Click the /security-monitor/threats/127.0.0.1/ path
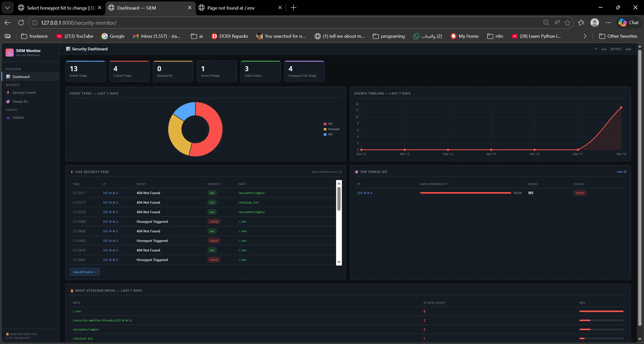The height and width of the screenshot is (344, 644). pyautogui.click(x=102, y=320)
